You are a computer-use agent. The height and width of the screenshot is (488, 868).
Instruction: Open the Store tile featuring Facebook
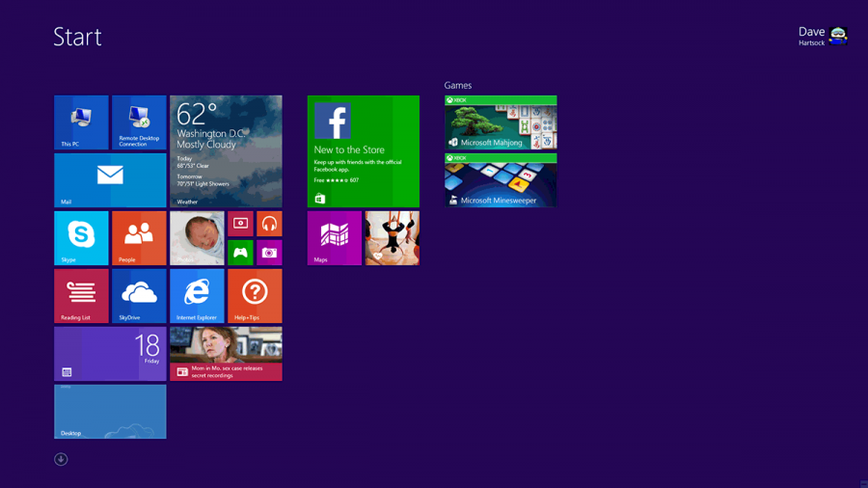coord(364,151)
